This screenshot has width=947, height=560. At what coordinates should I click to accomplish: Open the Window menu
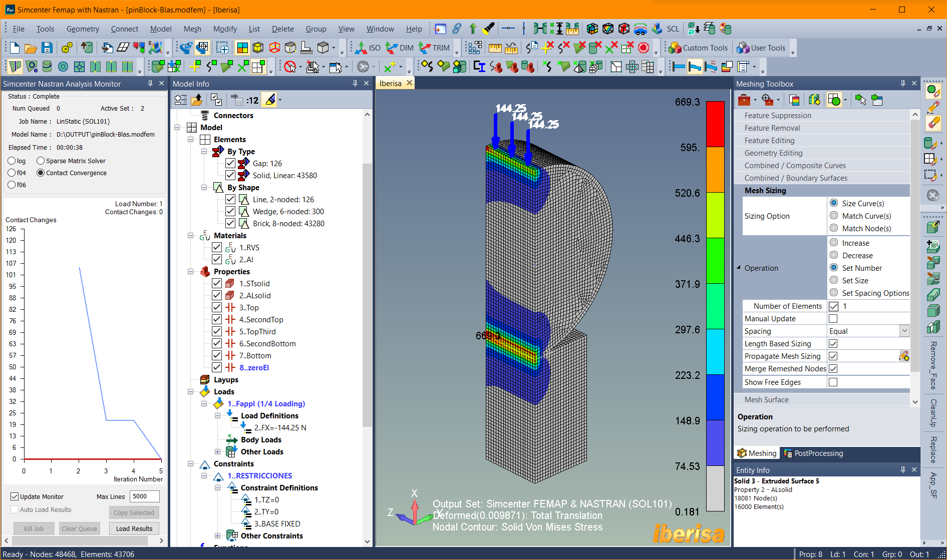coord(380,29)
